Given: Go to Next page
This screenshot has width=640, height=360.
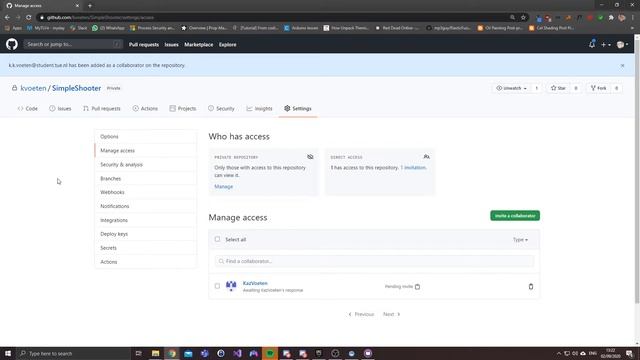Looking at the screenshot, I should (391, 314).
